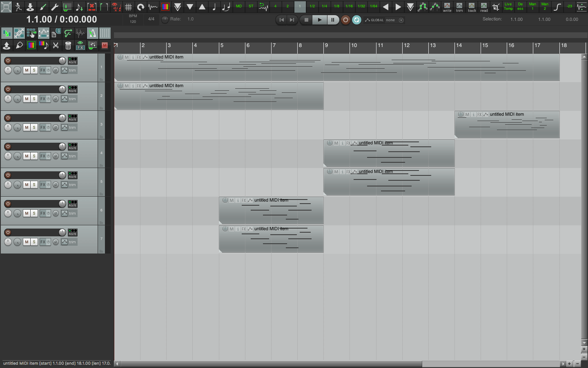
Task: Click the grid hash icon in top toolbar
Action: tap(129, 7)
